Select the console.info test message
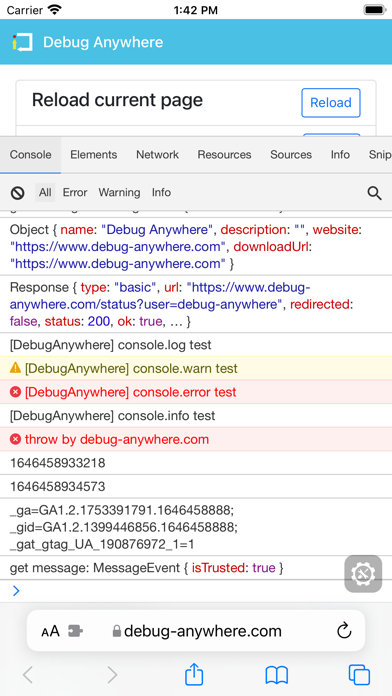 [x=112, y=416]
